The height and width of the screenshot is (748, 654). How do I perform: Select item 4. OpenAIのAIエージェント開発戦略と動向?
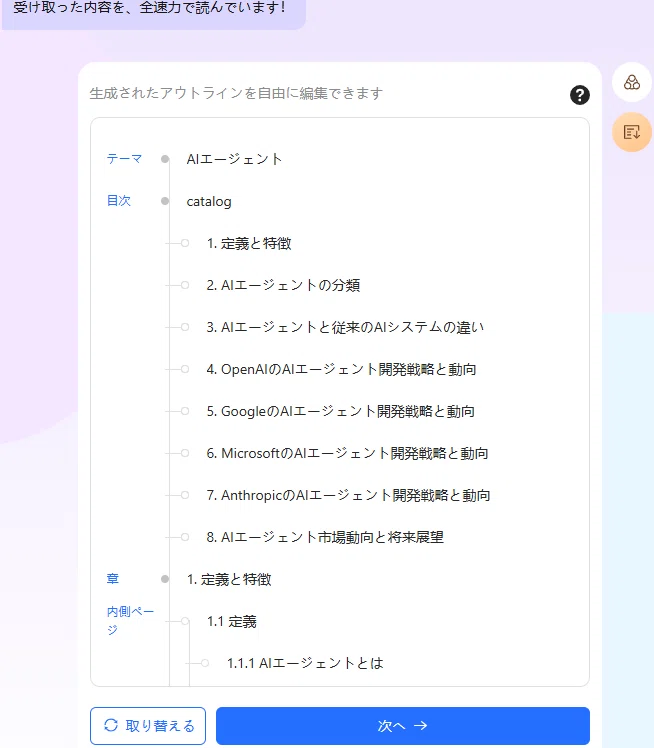click(x=342, y=369)
